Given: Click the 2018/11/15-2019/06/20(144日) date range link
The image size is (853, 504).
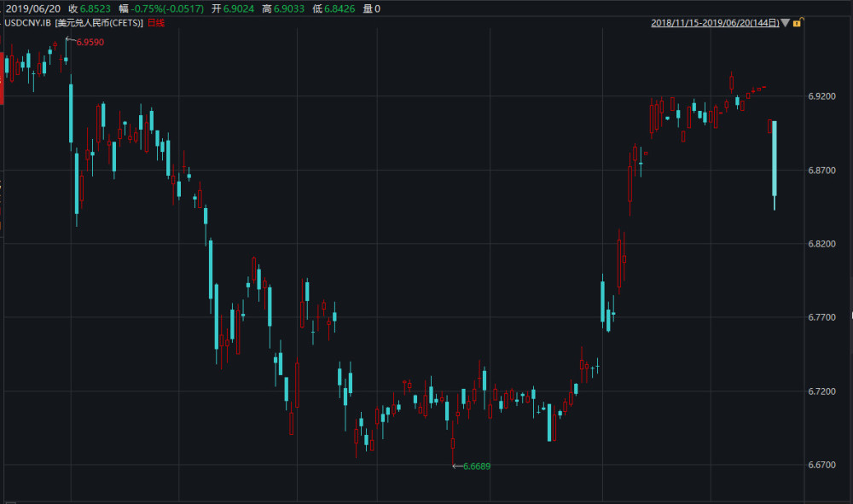Looking at the screenshot, I should pyautogui.click(x=715, y=23).
